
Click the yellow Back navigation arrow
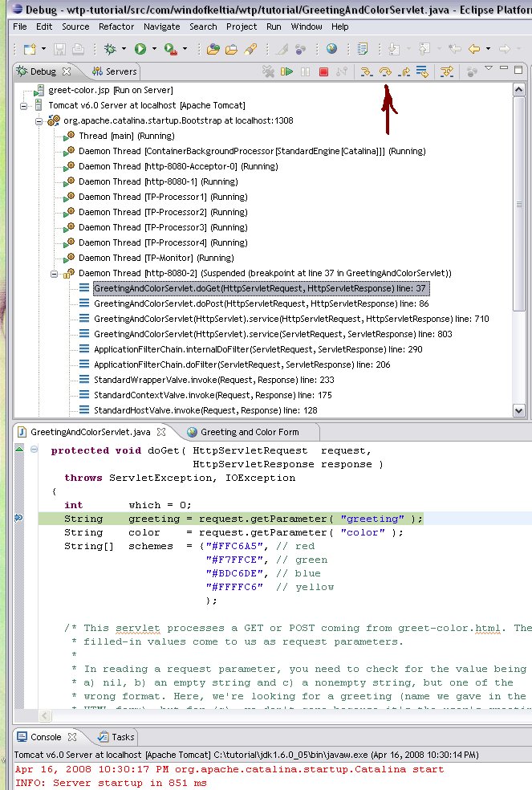(x=474, y=49)
